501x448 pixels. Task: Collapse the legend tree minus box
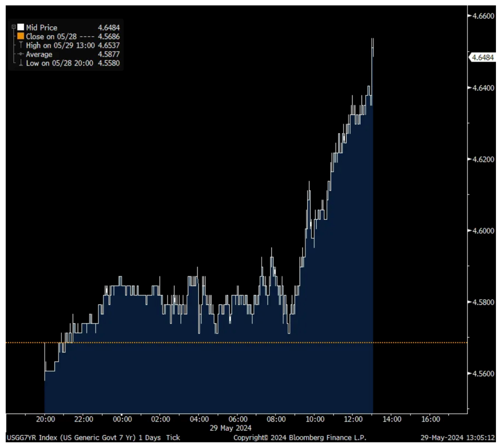point(13,28)
